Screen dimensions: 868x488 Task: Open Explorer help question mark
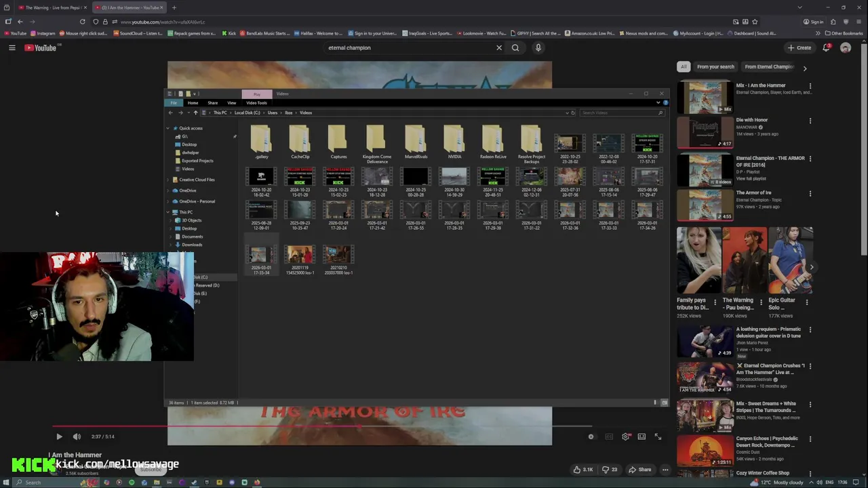(x=665, y=103)
